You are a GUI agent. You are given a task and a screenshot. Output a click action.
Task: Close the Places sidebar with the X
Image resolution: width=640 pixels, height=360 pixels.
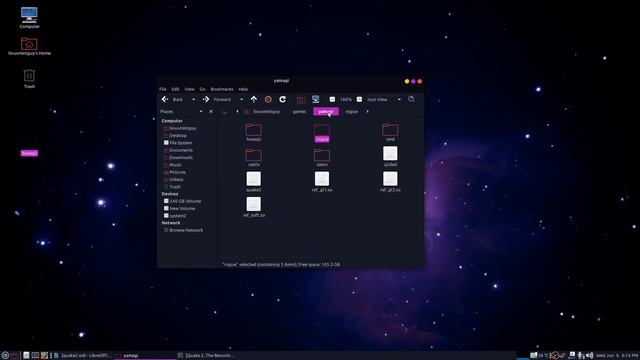click(211, 111)
